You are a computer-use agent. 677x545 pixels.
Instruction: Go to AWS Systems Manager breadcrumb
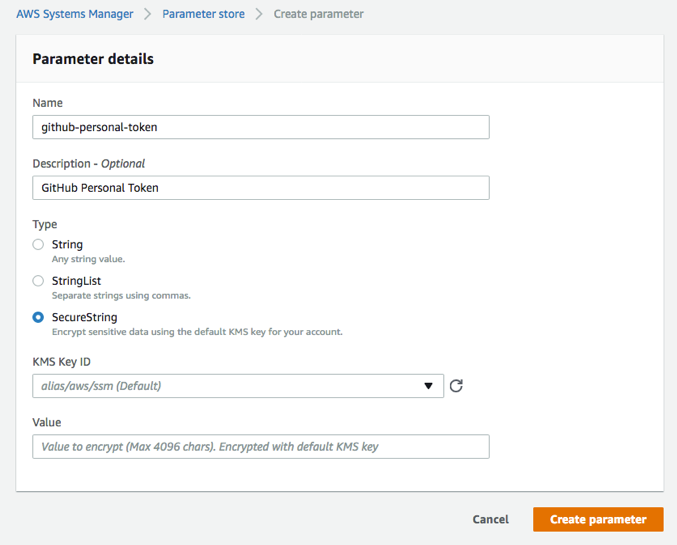(75, 14)
